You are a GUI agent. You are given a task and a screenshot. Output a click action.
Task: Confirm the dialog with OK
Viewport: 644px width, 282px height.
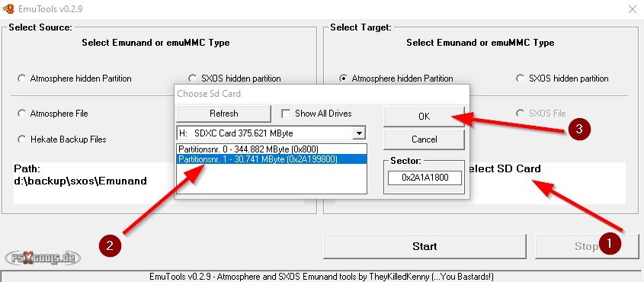(x=424, y=117)
